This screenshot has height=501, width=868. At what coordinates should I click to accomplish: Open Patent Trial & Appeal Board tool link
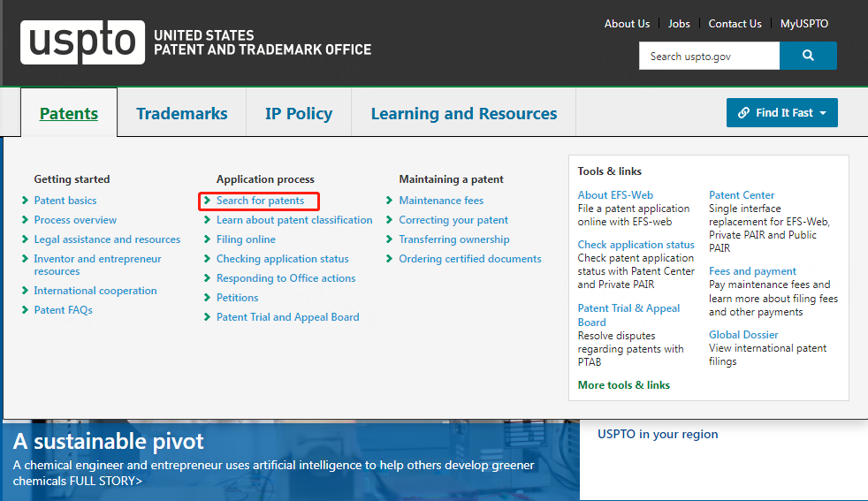(628, 315)
